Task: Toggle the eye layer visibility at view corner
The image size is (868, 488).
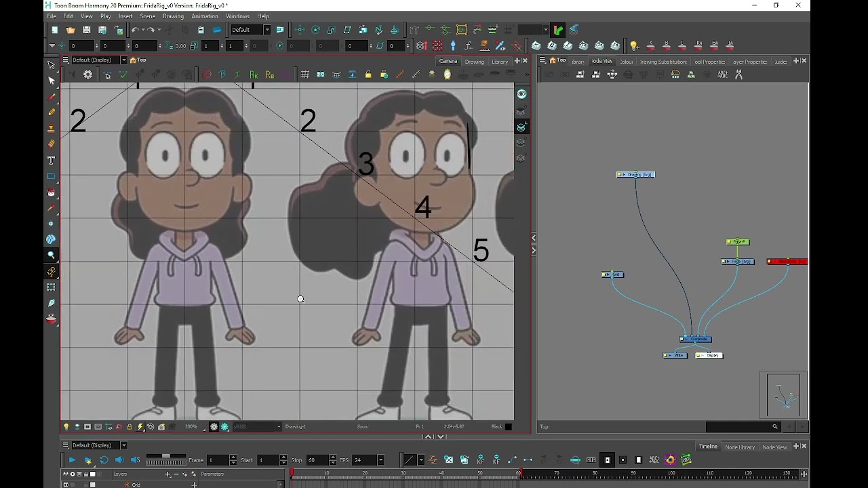Action: (x=521, y=94)
